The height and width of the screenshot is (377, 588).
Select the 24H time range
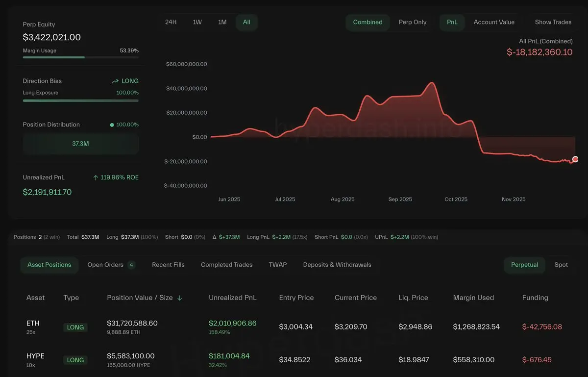pos(171,22)
